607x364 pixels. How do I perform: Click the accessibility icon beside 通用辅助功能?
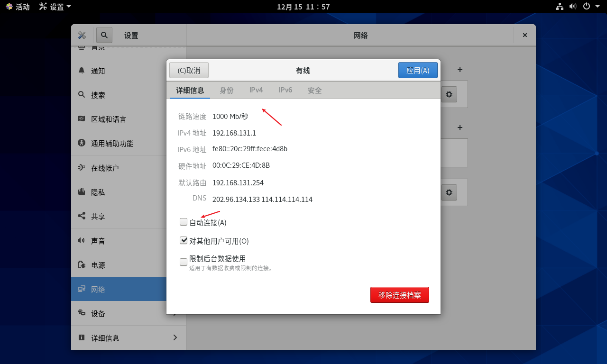(81, 143)
